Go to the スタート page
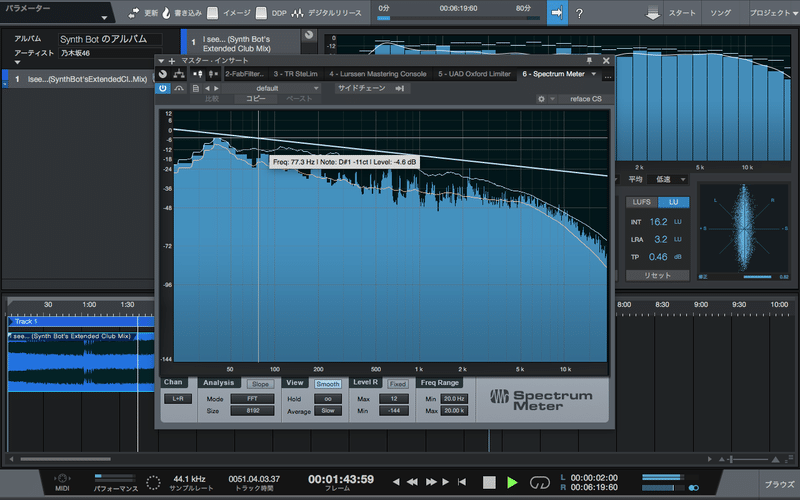 (682, 13)
